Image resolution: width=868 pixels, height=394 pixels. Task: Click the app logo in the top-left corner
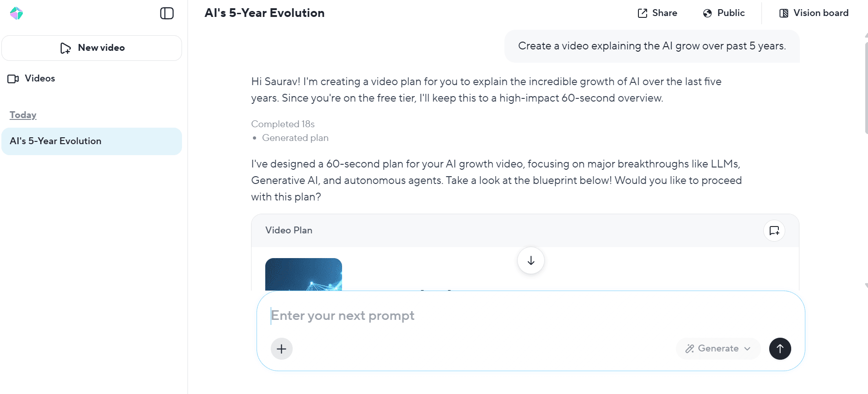(x=16, y=13)
